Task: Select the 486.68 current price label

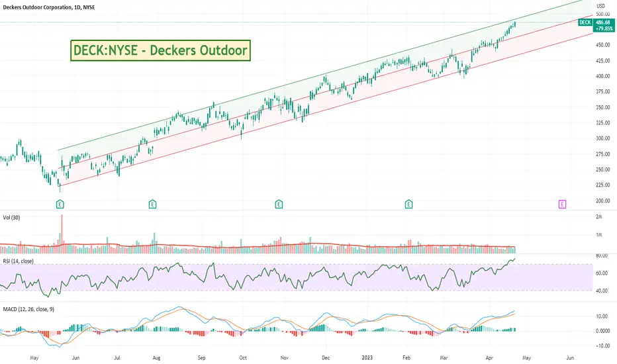Action: click(603, 23)
